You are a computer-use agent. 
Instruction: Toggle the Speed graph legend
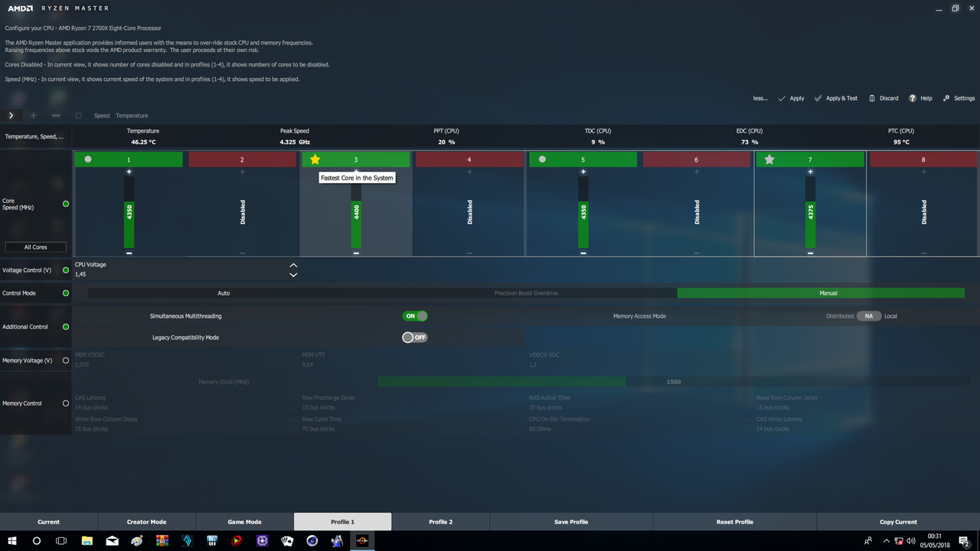click(x=102, y=116)
